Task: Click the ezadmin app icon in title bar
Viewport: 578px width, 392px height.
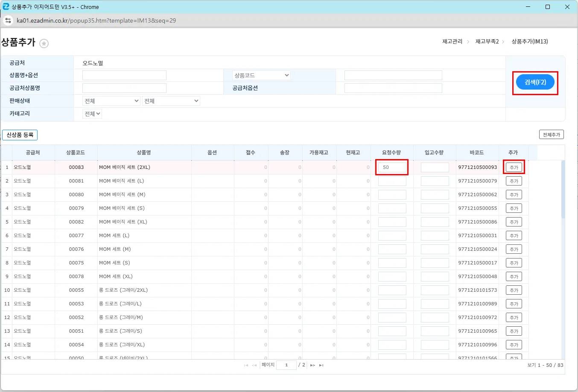Action: click(x=6, y=7)
